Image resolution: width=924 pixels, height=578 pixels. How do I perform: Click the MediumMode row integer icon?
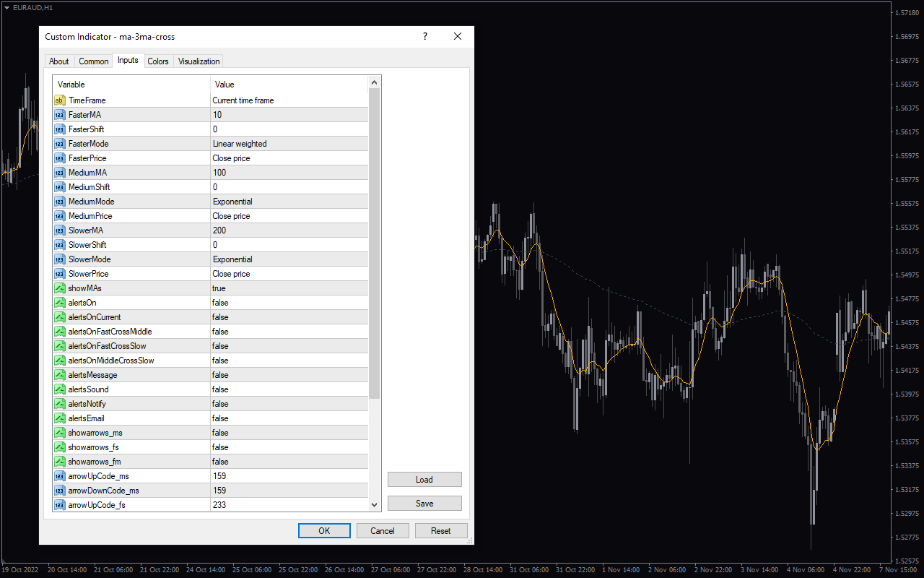[x=60, y=202]
